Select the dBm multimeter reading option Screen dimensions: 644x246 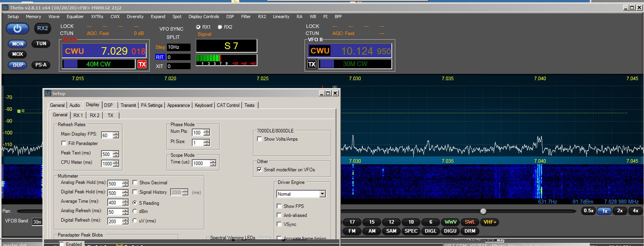click(x=135, y=211)
